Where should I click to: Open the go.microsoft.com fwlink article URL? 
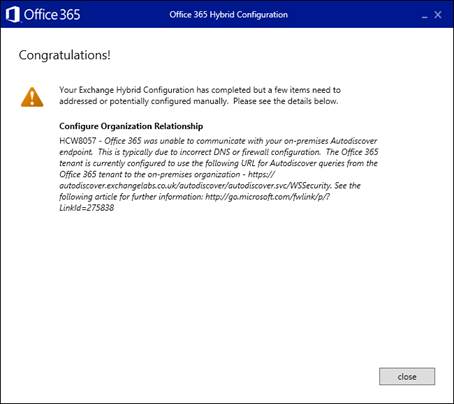coord(267,197)
